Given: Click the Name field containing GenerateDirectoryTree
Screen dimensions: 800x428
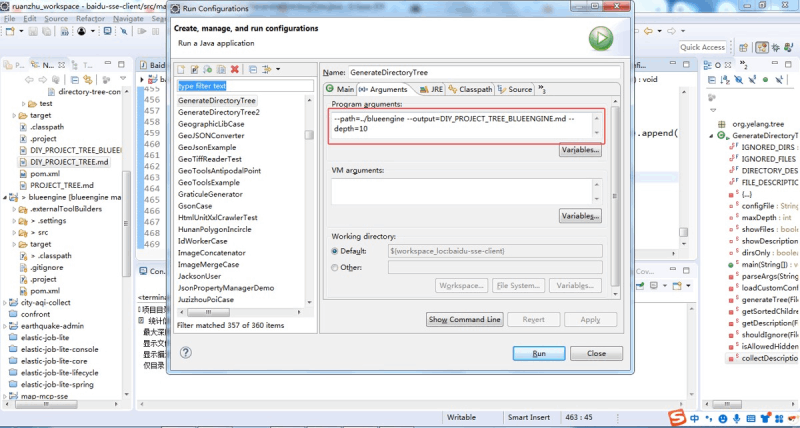Looking at the screenshot, I should pyautogui.click(x=485, y=72).
